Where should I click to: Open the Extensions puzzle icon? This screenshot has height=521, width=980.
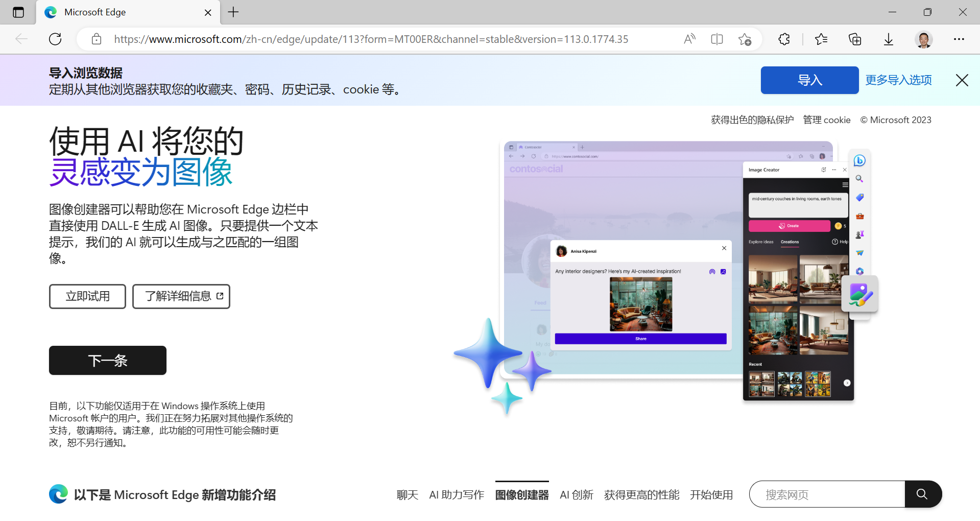(784, 39)
